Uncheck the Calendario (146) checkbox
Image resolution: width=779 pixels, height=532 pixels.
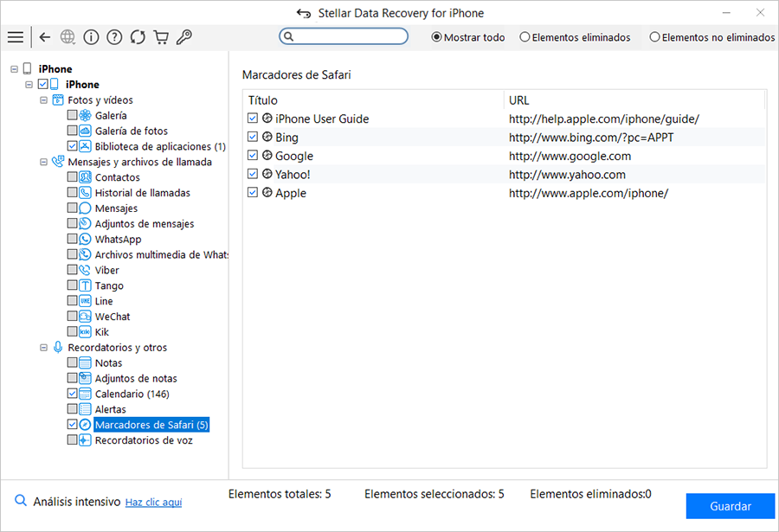[72, 394]
